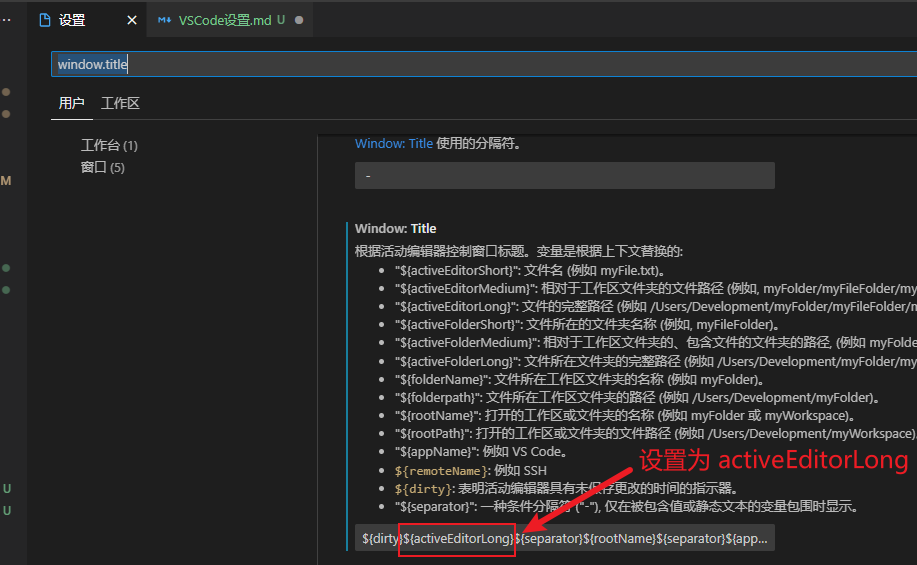Image resolution: width=917 pixels, height=565 pixels.
Task: Switch to the 工作区 settings scope tab
Action: point(120,103)
